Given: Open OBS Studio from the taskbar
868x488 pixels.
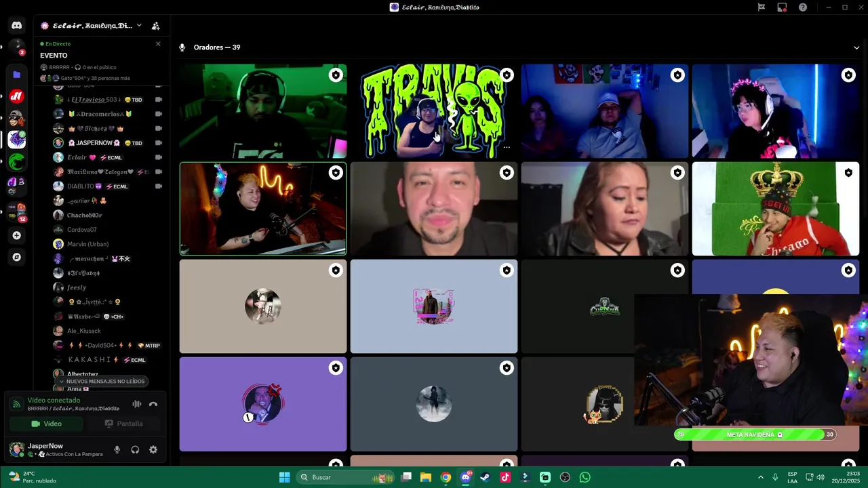Looking at the screenshot, I should pos(565,477).
